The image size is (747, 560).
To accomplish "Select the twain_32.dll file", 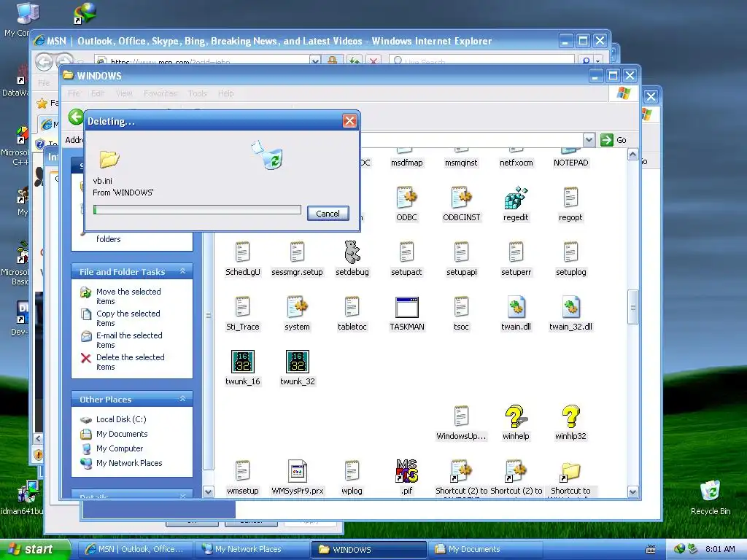I will [570, 307].
